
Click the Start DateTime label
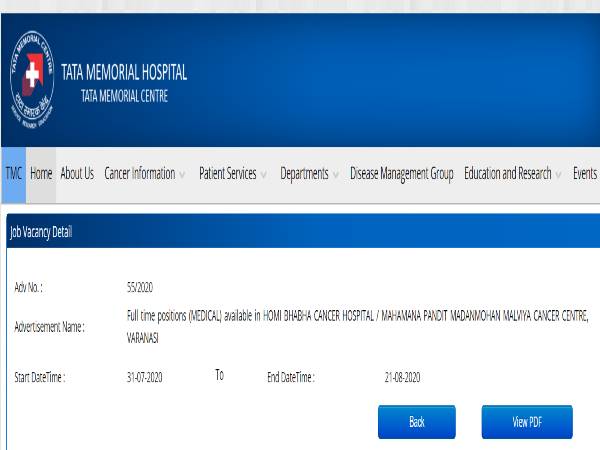point(40,378)
